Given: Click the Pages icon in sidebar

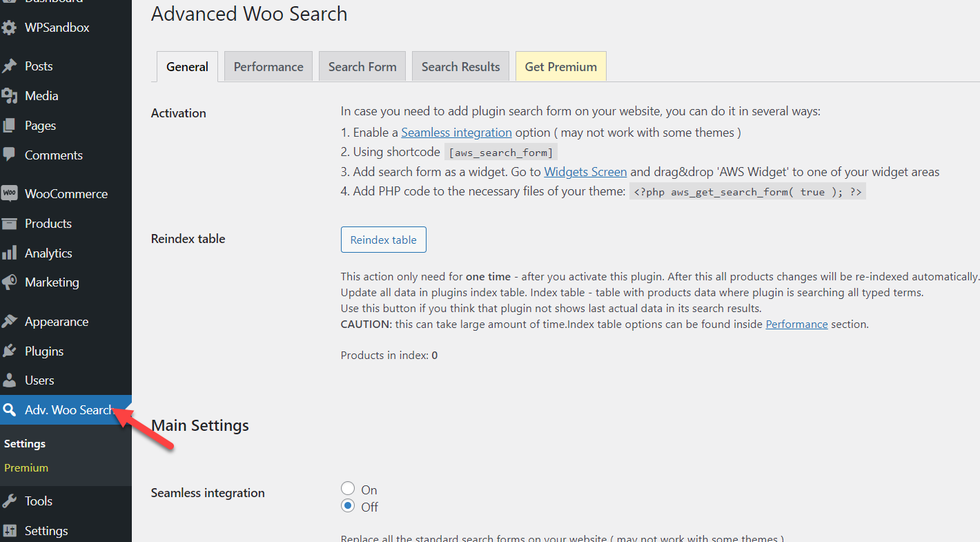Looking at the screenshot, I should (x=9, y=126).
